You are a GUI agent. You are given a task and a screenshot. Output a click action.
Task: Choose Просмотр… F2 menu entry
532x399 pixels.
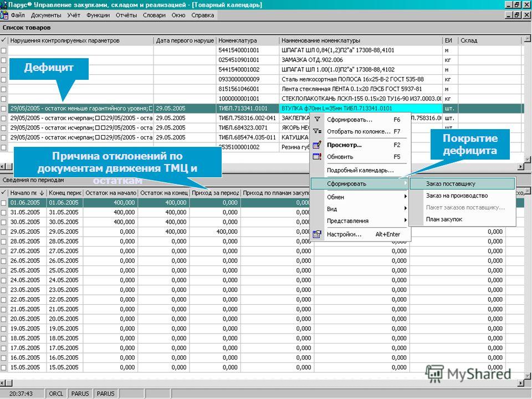(361, 145)
